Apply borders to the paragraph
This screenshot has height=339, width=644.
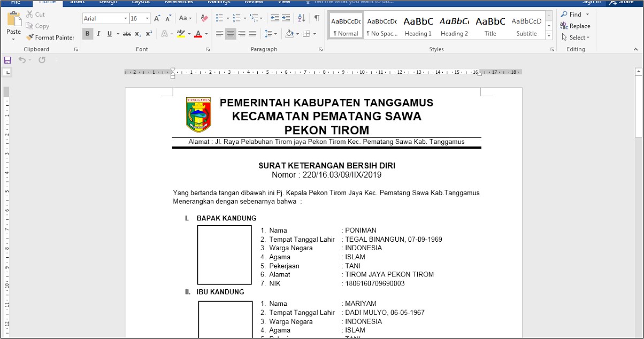pyautogui.click(x=306, y=34)
